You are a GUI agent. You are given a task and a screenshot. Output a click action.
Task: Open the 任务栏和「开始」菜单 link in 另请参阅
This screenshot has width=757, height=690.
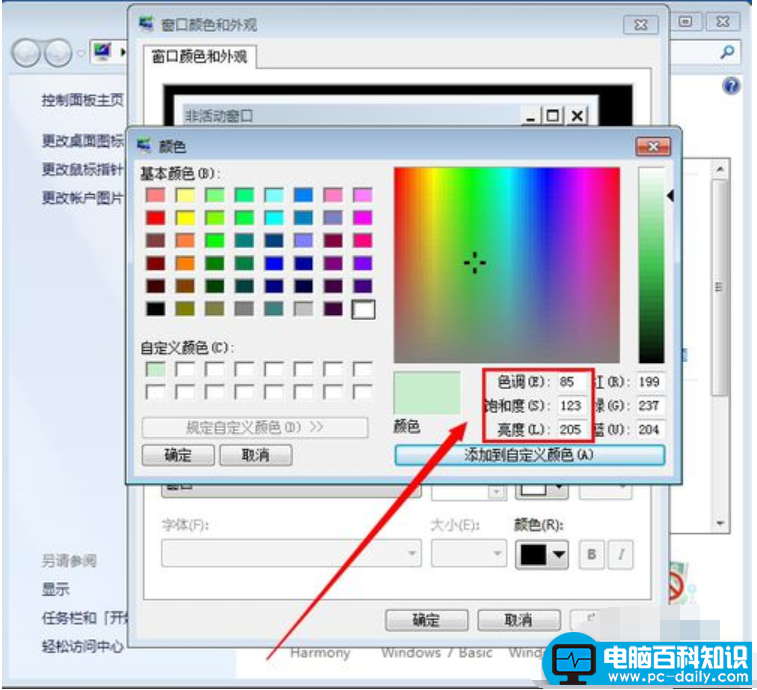[84, 618]
